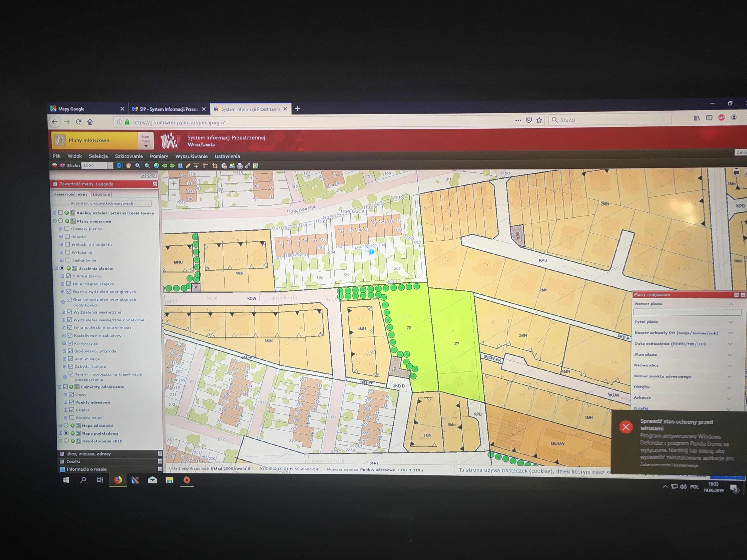Open the Selekcja menu
The width and height of the screenshot is (747, 560).
point(98,156)
